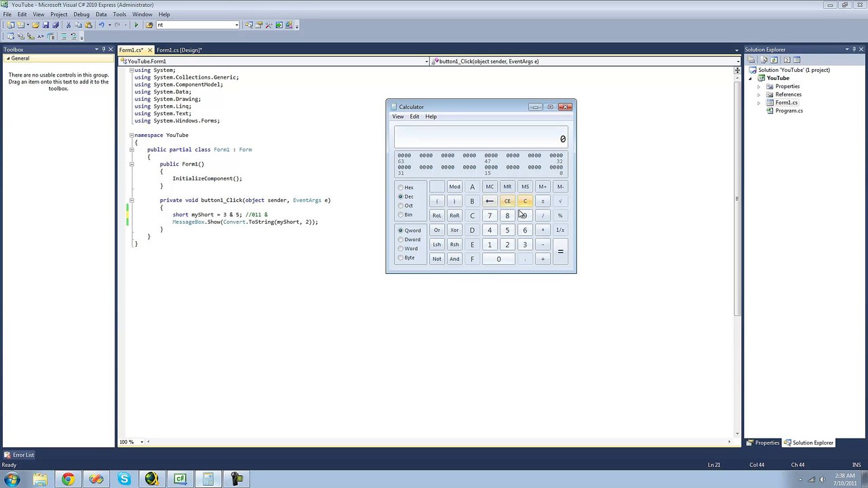Click the Comment out selected lines icon

click(x=64, y=36)
